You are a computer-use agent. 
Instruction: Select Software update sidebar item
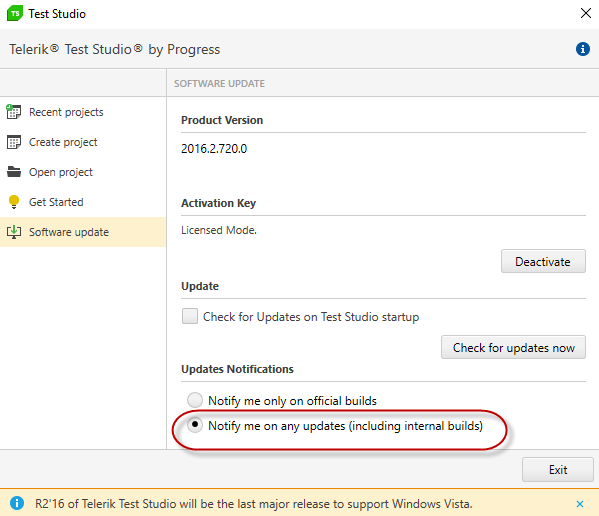pos(83,232)
